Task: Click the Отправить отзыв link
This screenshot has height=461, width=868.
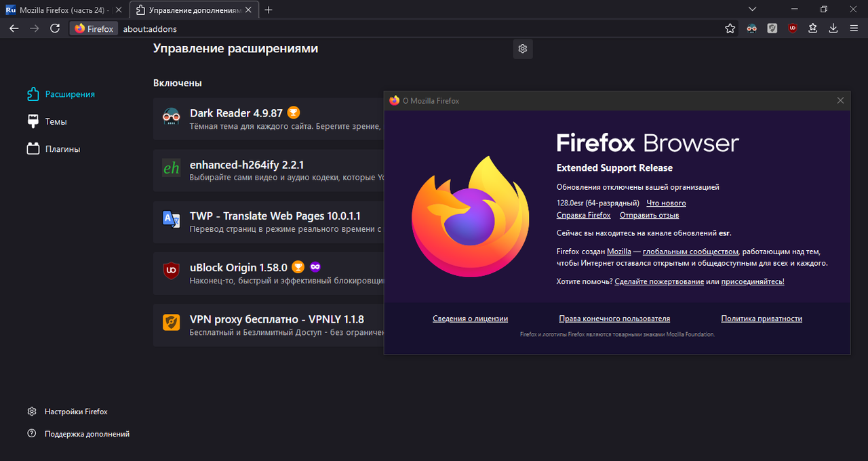Action: (649, 216)
